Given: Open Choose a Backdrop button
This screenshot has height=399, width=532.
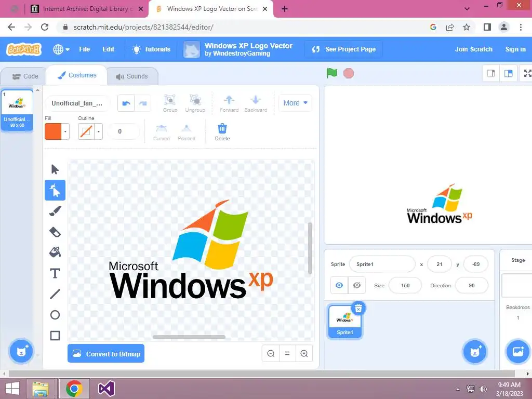Looking at the screenshot, I should 518,352.
